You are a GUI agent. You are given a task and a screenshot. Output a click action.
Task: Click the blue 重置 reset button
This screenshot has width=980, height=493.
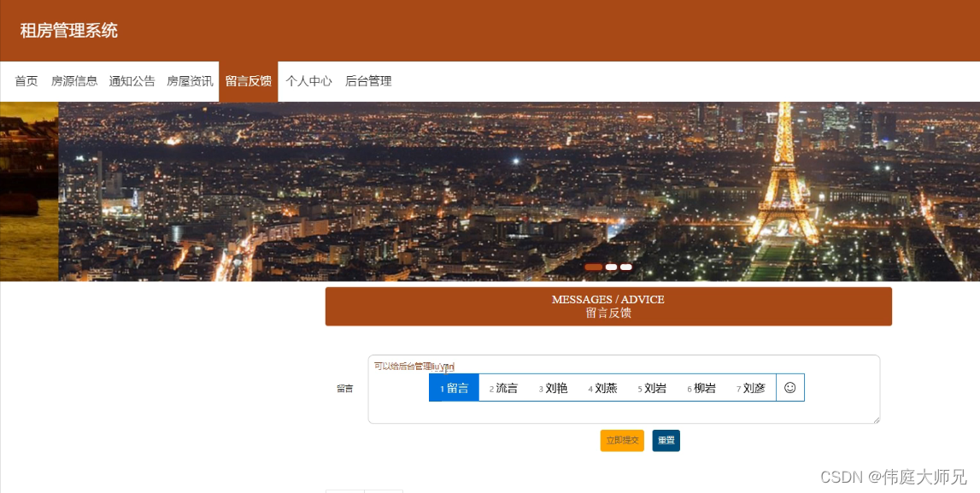point(666,440)
